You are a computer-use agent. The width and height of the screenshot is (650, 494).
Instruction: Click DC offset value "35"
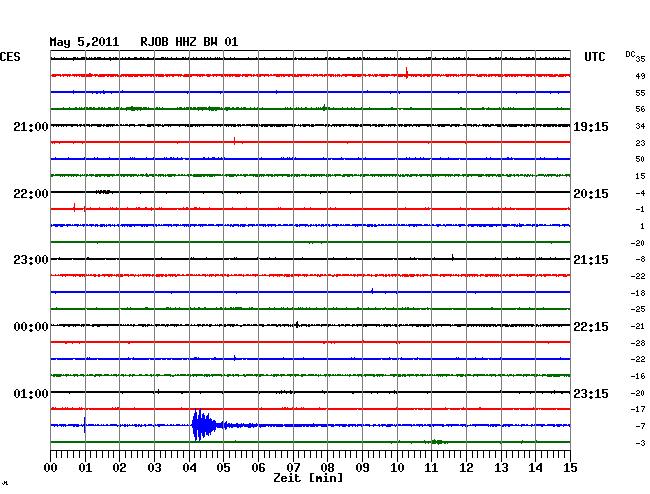click(640, 59)
